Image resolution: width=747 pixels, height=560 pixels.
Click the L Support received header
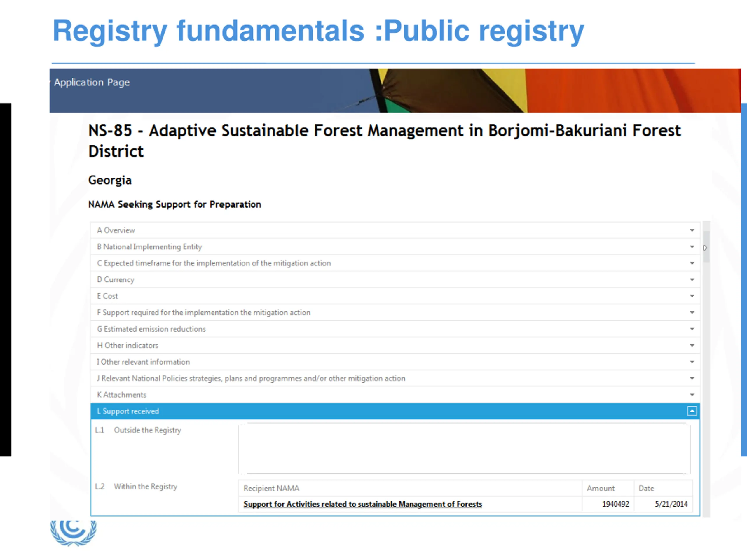(395, 411)
